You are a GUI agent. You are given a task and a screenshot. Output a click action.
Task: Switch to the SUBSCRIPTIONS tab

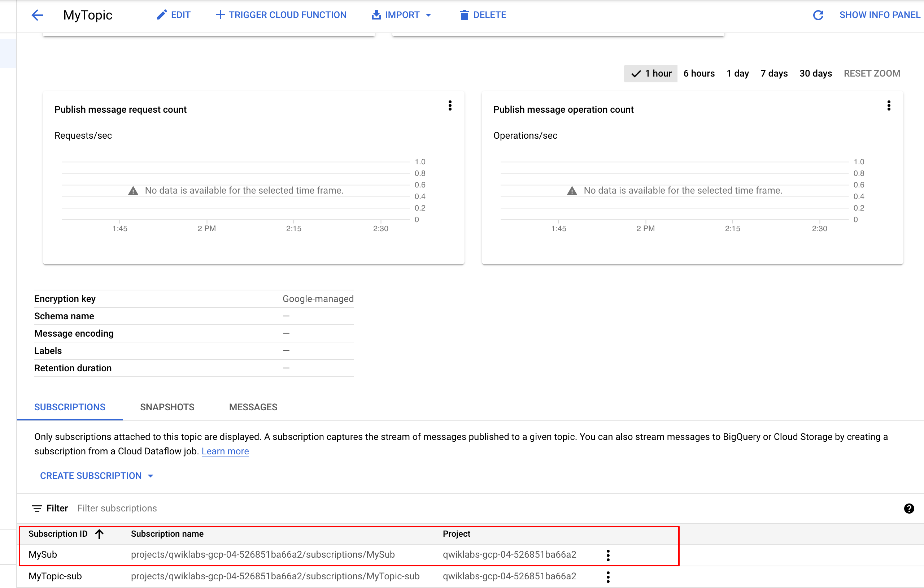pyautogui.click(x=70, y=407)
